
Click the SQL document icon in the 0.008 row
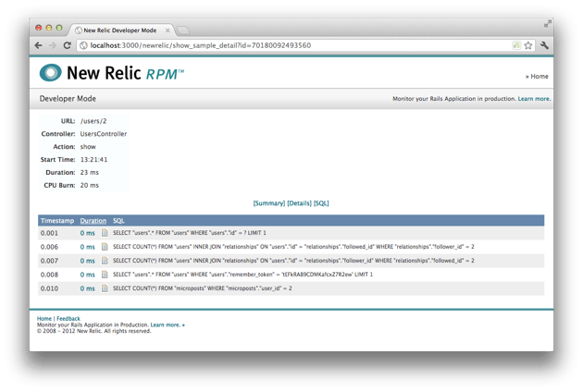pos(105,275)
